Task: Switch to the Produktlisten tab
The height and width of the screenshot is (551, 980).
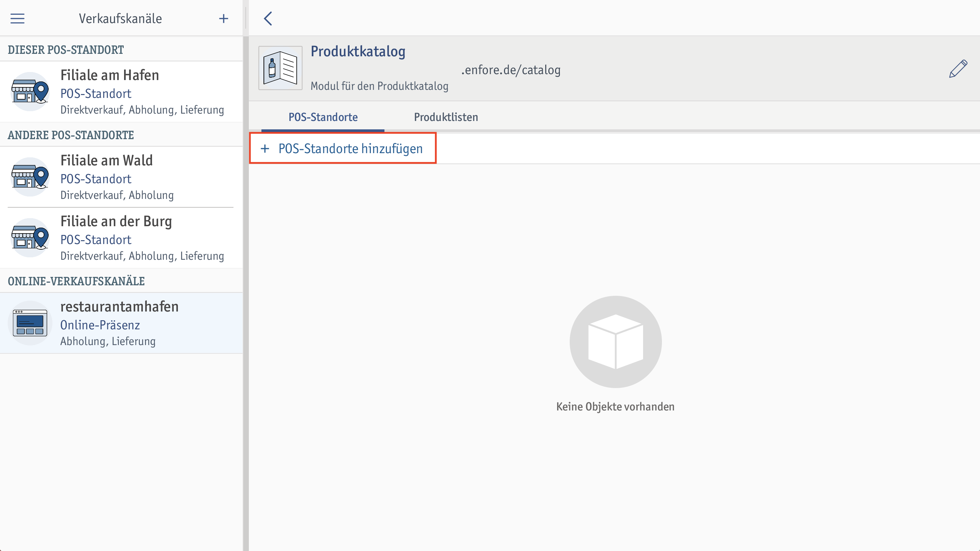Action: coord(446,117)
